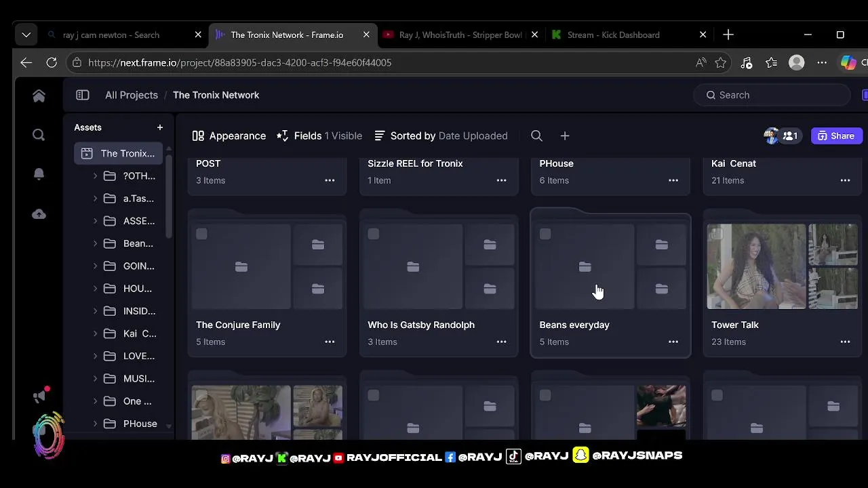Select the Tower Talk checkbox
Image resolution: width=868 pixels, height=488 pixels.
717,234
